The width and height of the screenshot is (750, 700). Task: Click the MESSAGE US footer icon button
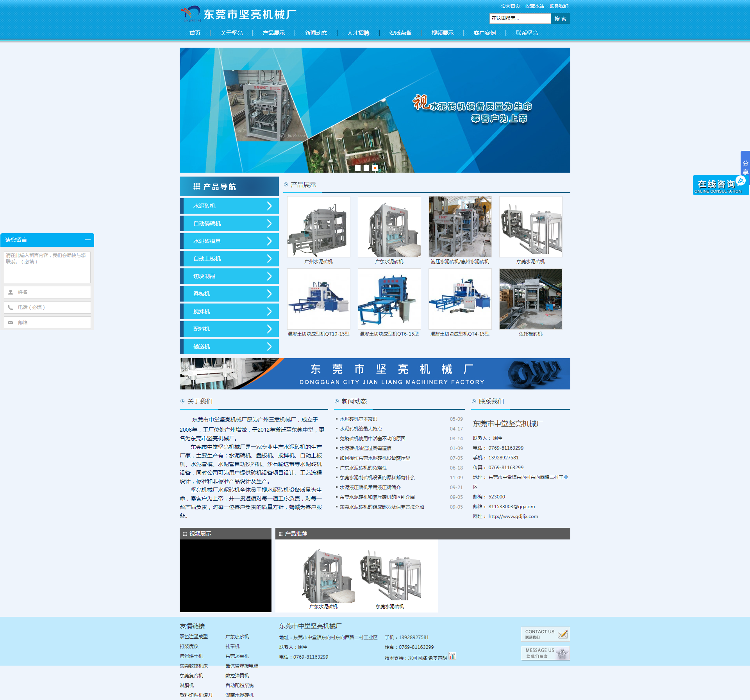(x=545, y=653)
